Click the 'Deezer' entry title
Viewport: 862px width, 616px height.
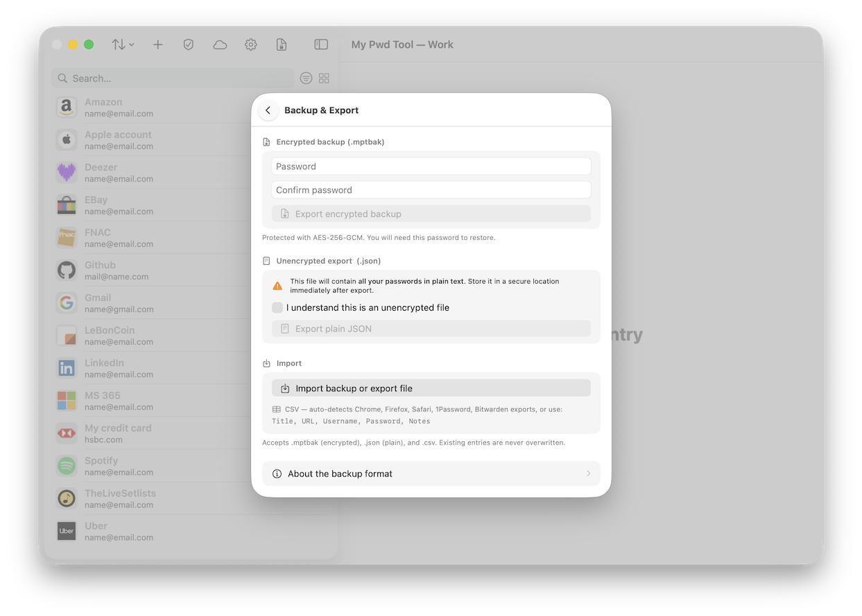point(101,167)
